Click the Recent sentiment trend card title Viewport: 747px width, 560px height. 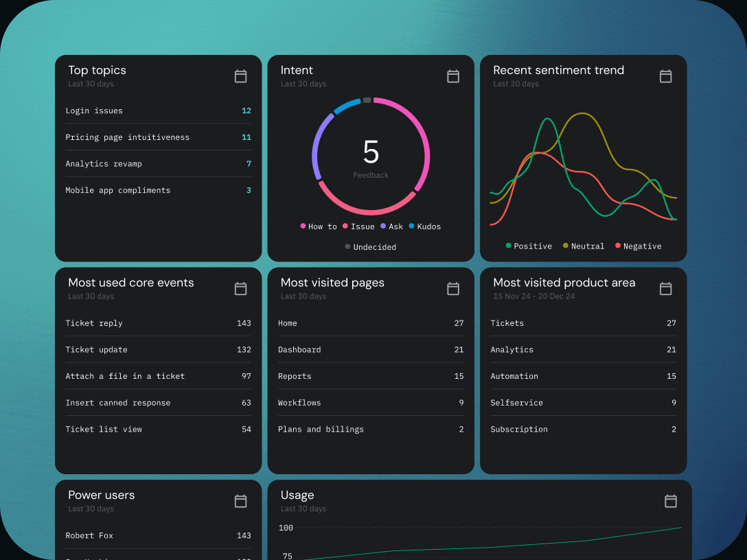click(x=558, y=70)
